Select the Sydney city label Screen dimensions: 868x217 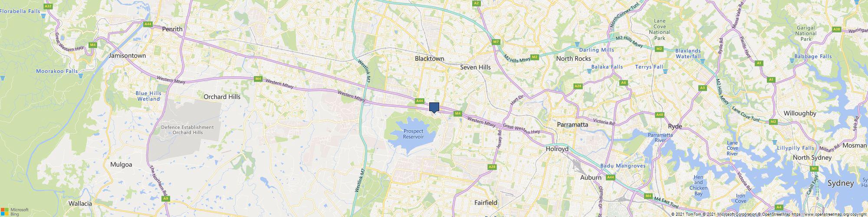click(x=841, y=184)
